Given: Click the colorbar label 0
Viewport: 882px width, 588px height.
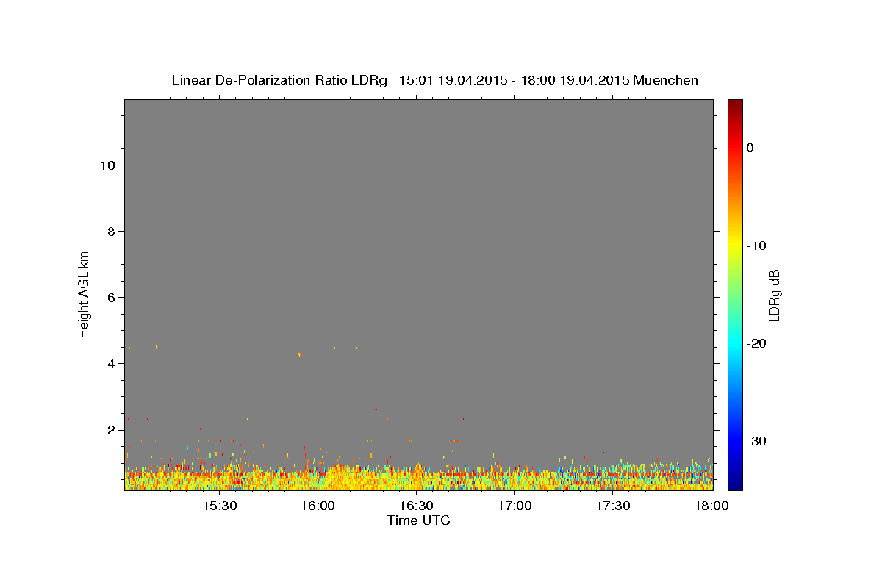Looking at the screenshot, I should [750, 148].
